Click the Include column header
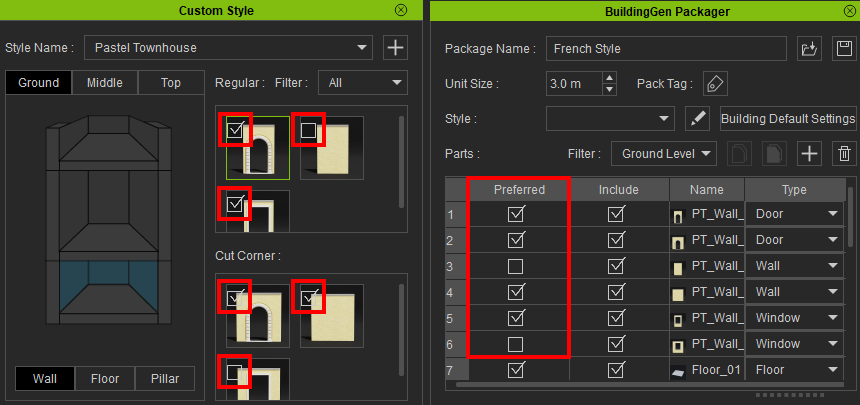860x405 pixels. [x=619, y=189]
